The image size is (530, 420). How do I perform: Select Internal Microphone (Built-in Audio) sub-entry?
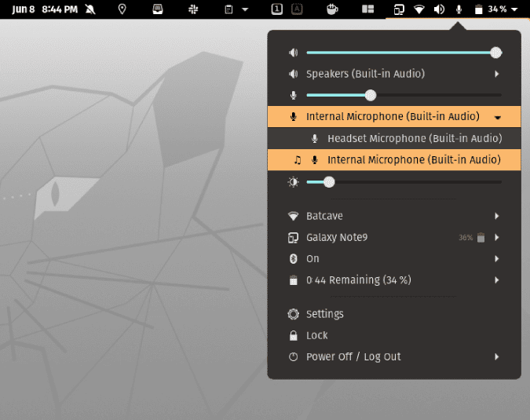(394, 160)
